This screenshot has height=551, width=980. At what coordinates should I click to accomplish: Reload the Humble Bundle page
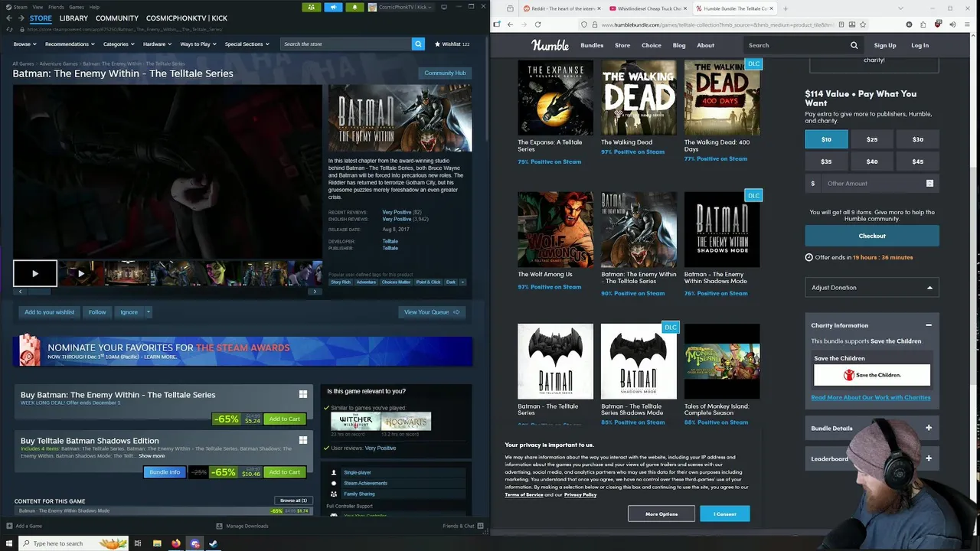pyautogui.click(x=537, y=24)
